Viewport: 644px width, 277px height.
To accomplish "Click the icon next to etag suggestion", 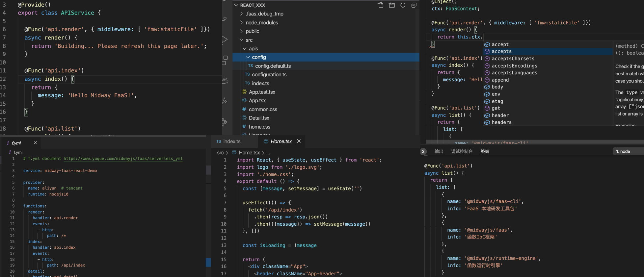I will [487, 101].
